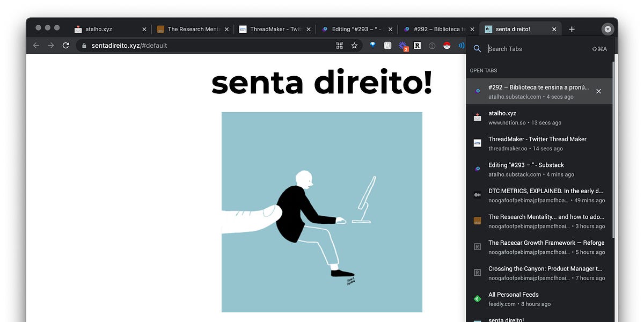Screen dimensions: 644x322
Task: Click the R extension icon in the toolbar
Action: pyautogui.click(x=418, y=46)
